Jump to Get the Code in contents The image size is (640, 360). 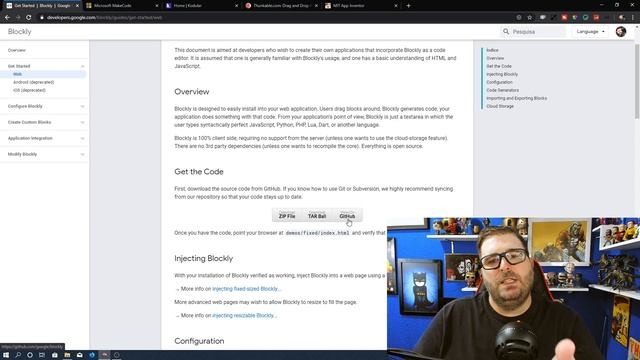[499, 66]
